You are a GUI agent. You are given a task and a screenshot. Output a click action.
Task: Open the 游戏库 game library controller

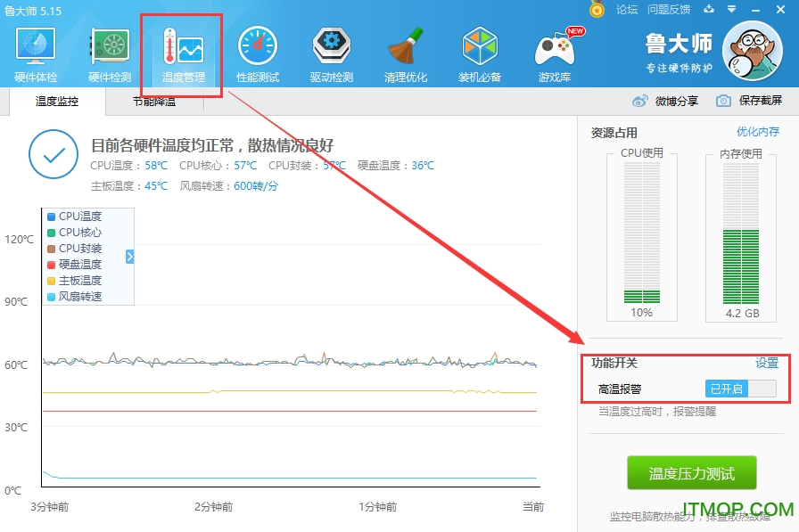(x=555, y=54)
